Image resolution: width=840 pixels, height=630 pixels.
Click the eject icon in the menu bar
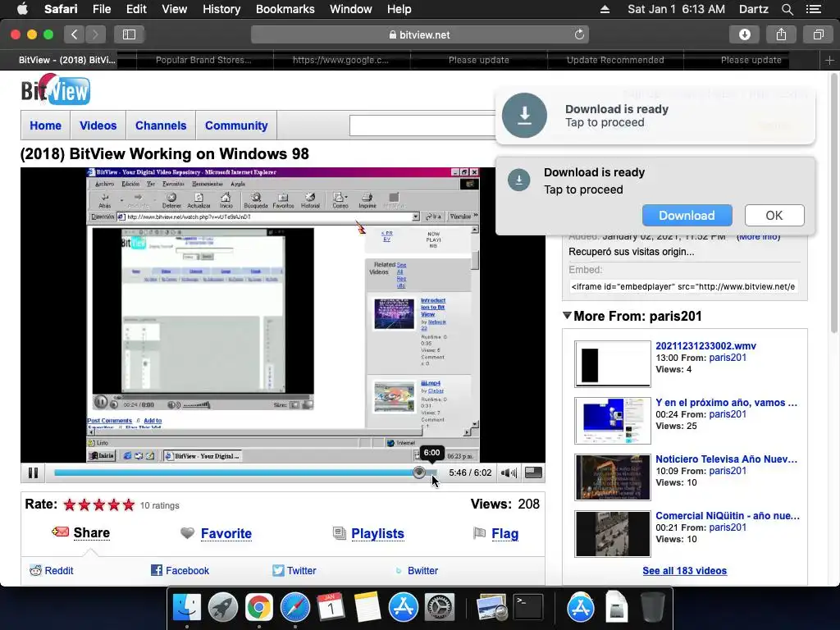pyautogui.click(x=605, y=9)
